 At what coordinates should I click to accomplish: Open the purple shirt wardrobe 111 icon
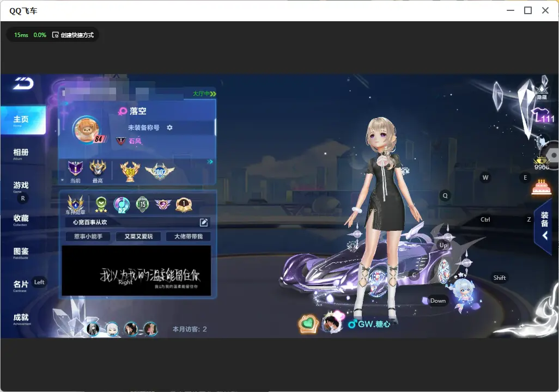(543, 115)
